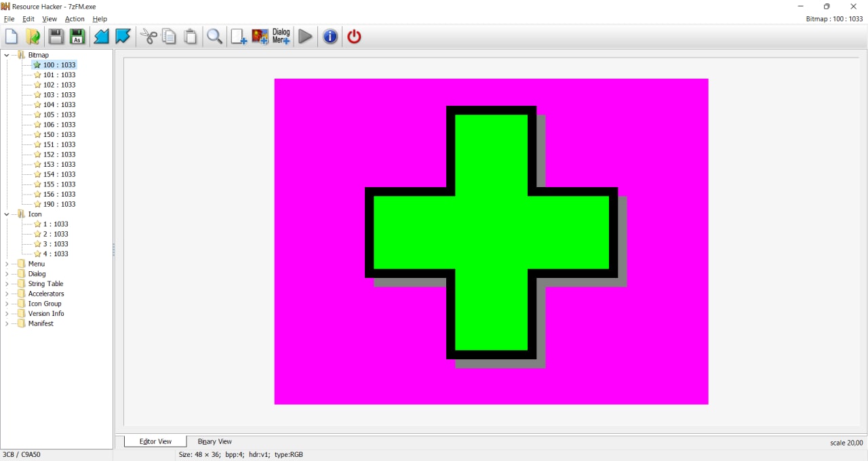
Task: Click the Save As green disk icon
Action: 77,37
